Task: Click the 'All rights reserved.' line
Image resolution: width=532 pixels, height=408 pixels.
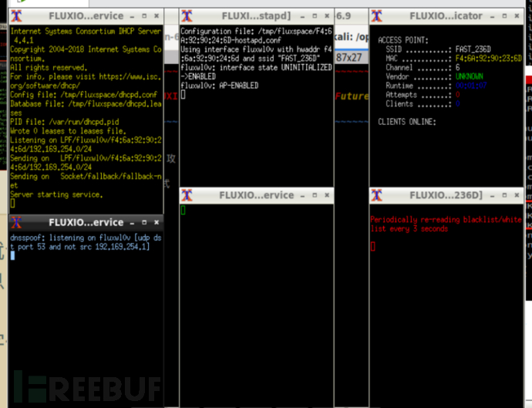Action: [49, 68]
